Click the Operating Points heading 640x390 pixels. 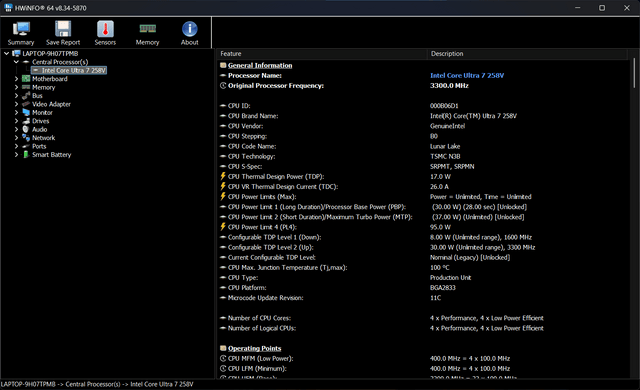click(255, 348)
